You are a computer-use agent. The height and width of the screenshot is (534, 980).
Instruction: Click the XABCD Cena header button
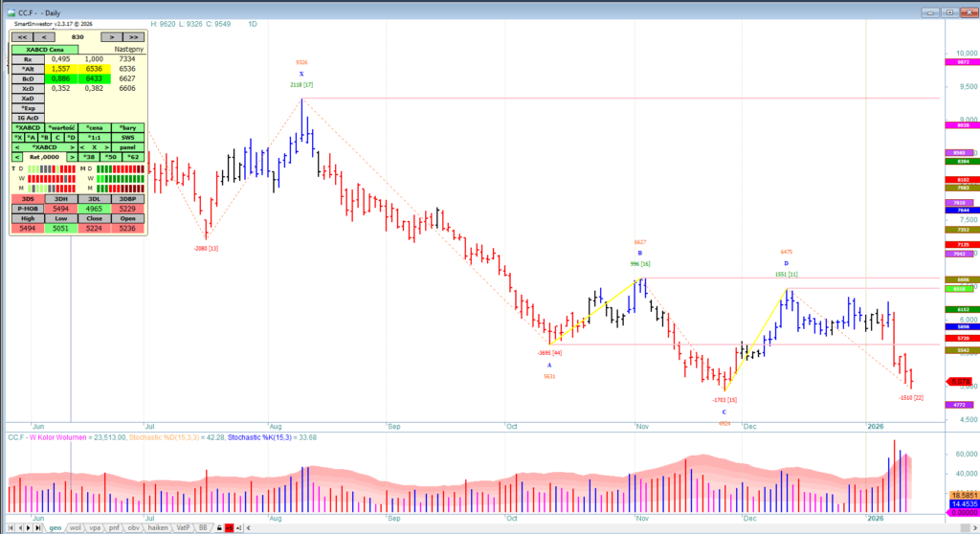tap(44, 49)
